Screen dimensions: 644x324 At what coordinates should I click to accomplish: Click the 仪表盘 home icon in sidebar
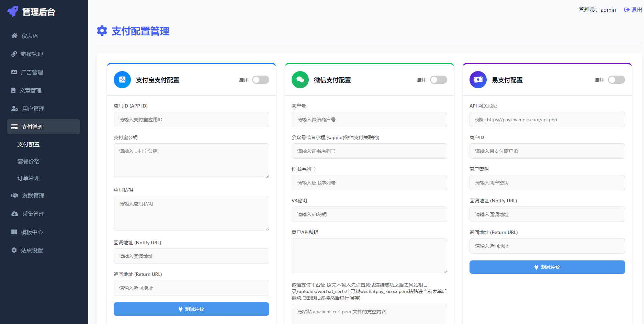point(14,36)
